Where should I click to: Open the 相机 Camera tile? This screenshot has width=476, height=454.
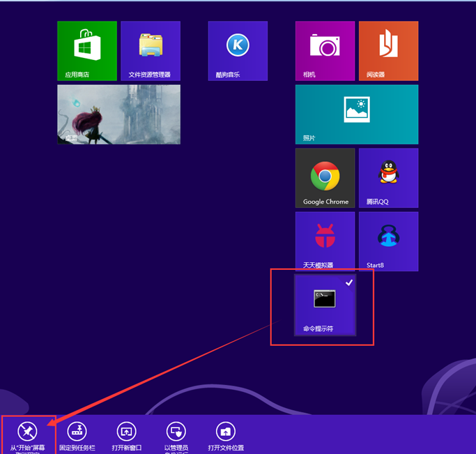325,51
